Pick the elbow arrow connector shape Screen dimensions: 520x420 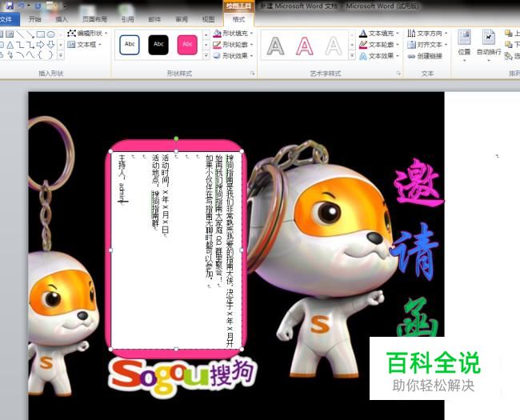[30, 45]
